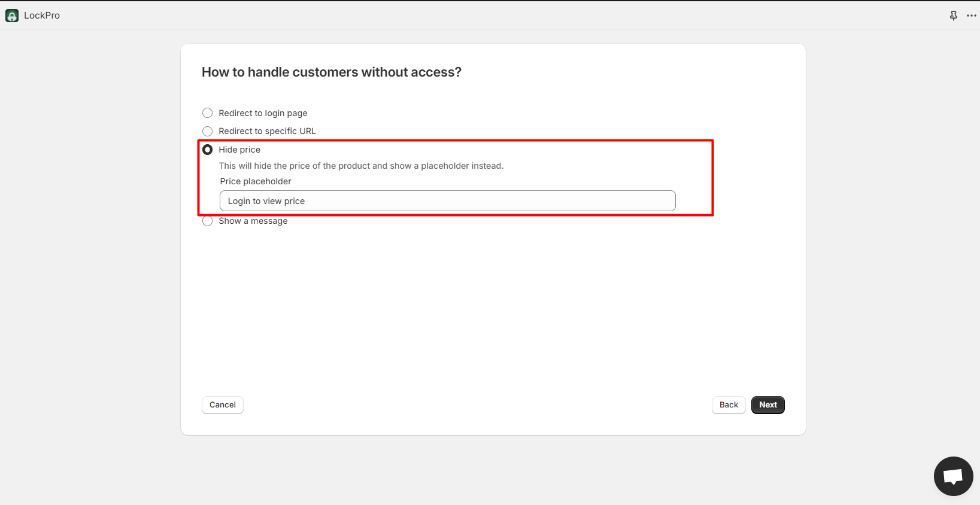Click the "Price placeholder" field label
The height and width of the screenshot is (505, 980).
[256, 181]
